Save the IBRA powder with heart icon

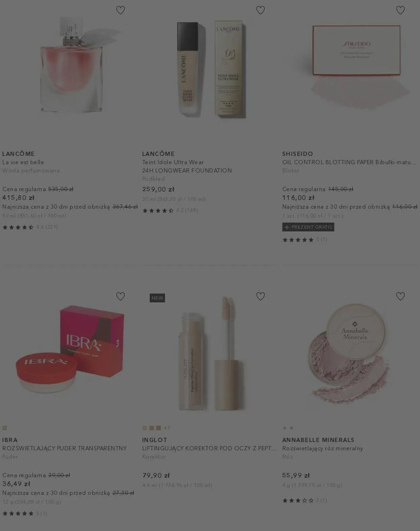(x=120, y=296)
